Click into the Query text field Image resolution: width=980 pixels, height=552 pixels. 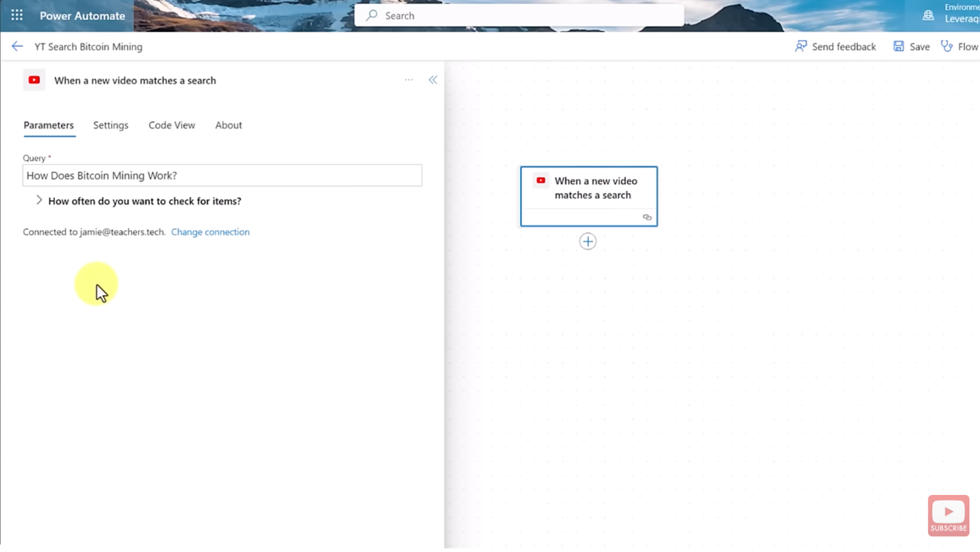[x=222, y=176]
